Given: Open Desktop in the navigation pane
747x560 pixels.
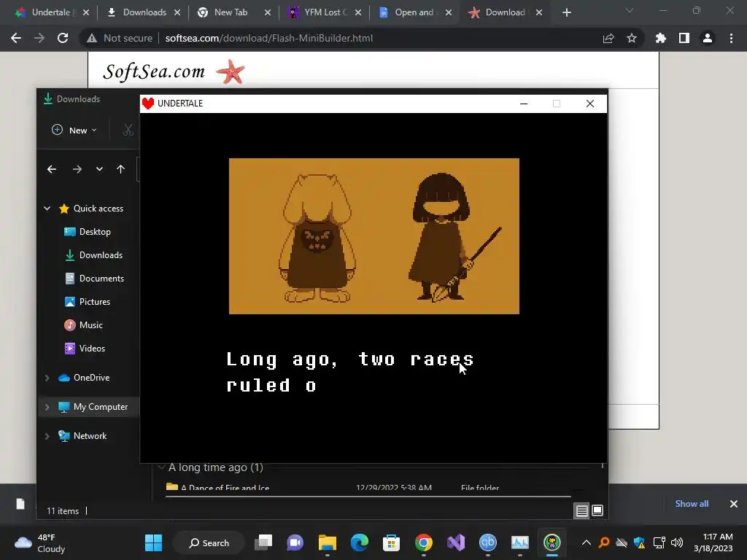Looking at the screenshot, I should click(x=88, y=231).
